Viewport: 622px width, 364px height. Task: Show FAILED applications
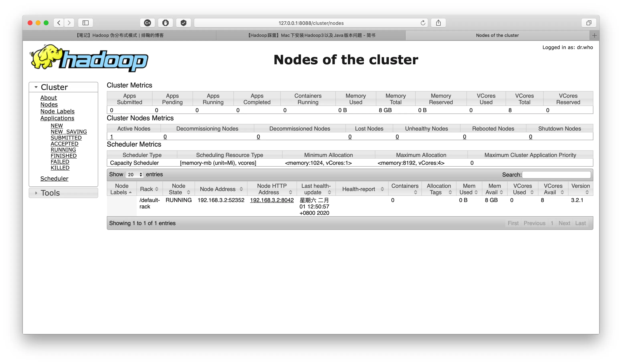point(60,162)
